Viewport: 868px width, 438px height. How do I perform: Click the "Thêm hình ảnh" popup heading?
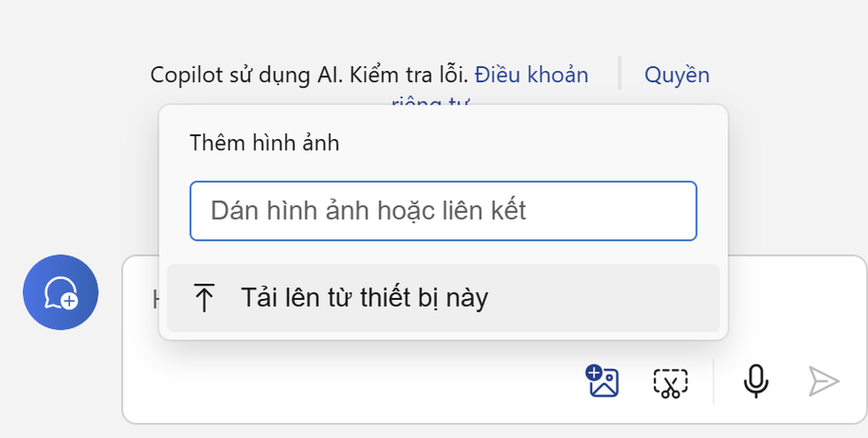264,143
